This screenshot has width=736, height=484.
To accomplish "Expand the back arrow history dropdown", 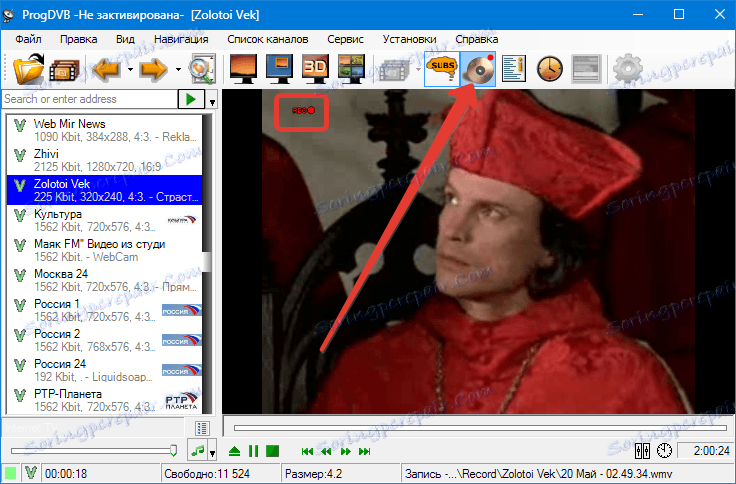I will coord(130,69).
